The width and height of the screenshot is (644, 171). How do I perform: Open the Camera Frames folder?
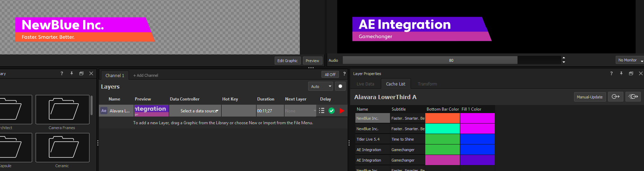[62, 110]
